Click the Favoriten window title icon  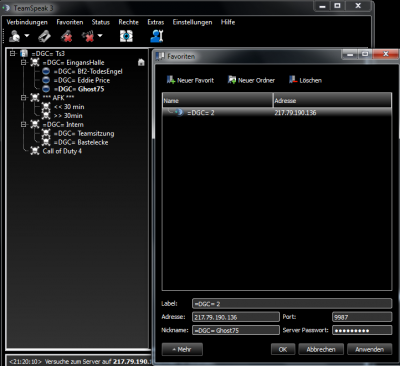click(x=160, y=56)
